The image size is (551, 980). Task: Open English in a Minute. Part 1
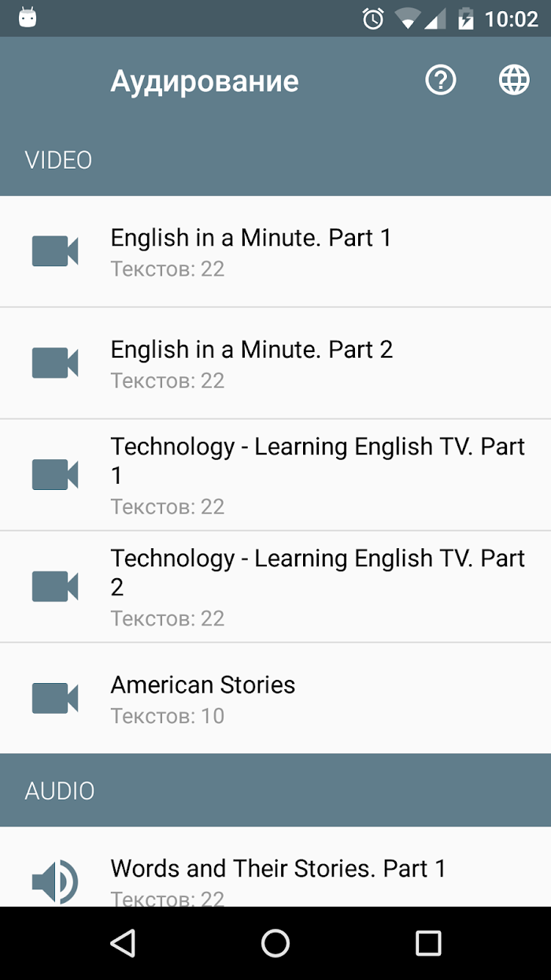tap(275, 251)
